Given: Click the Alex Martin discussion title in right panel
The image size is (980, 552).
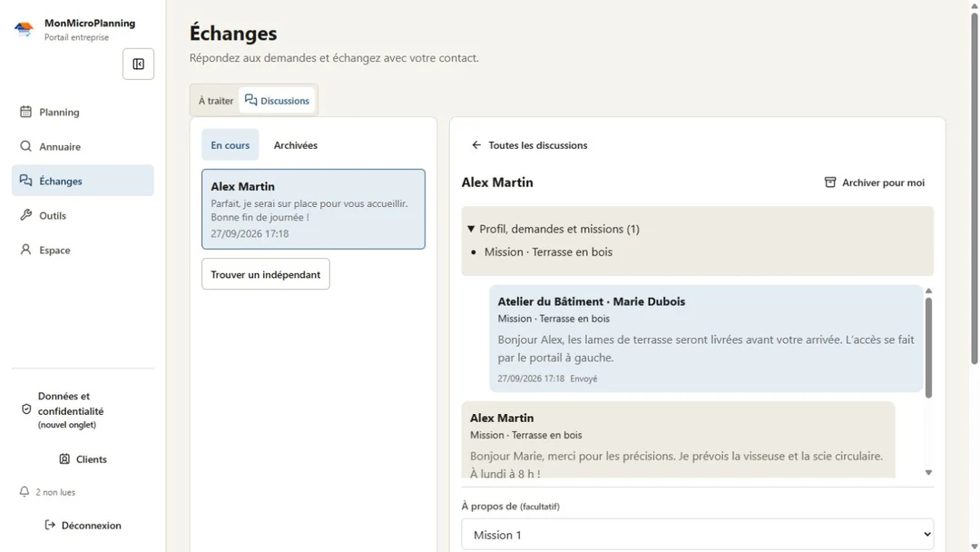Looking at the screenshot, I should tap(497, 182).
